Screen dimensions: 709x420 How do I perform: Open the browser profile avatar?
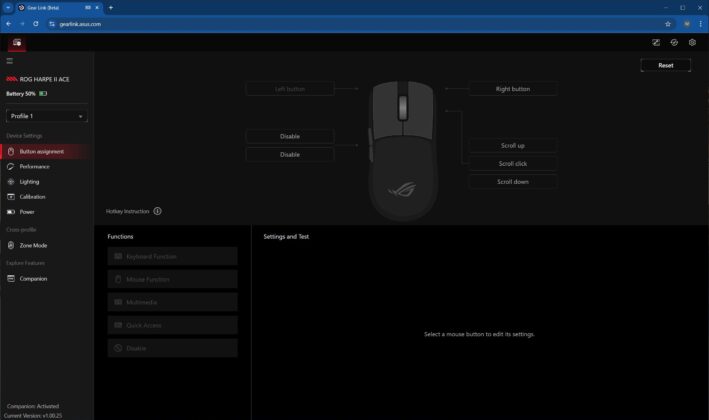[687, 24]
